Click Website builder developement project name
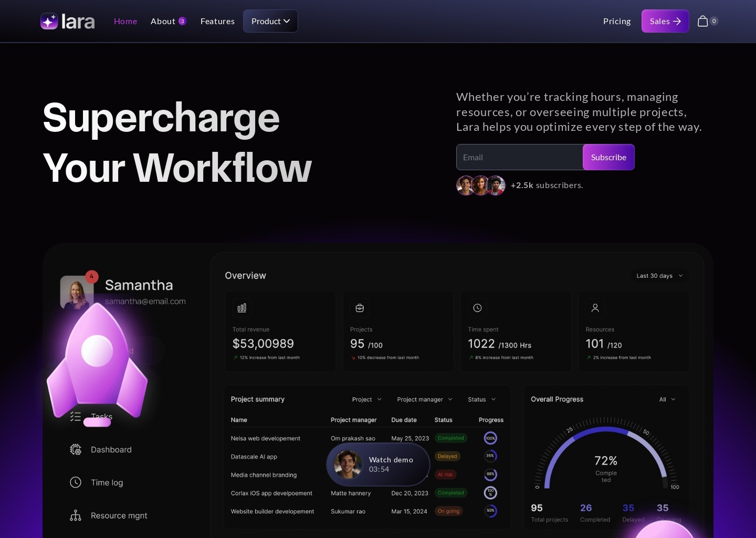The width and height of the screenshot is (756, 538). [x=272, y=511]
